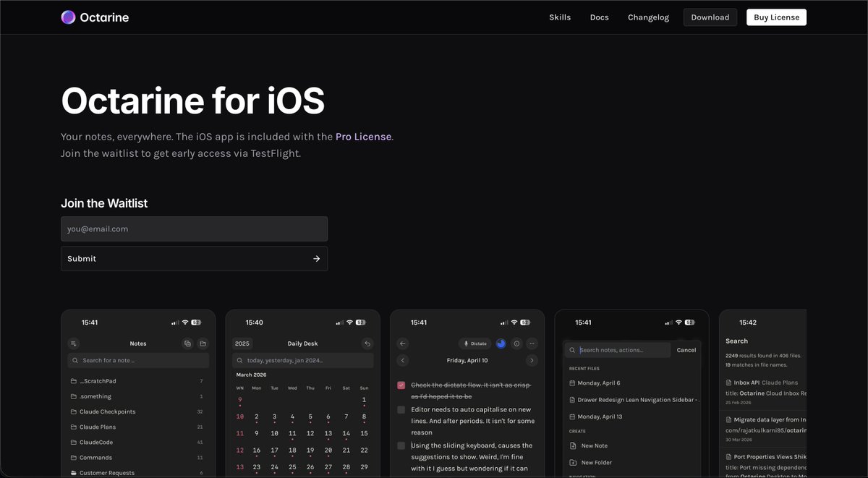Click the New Folder icon in palette
This screenshot has width=868, height=478.
pos(573,462)
